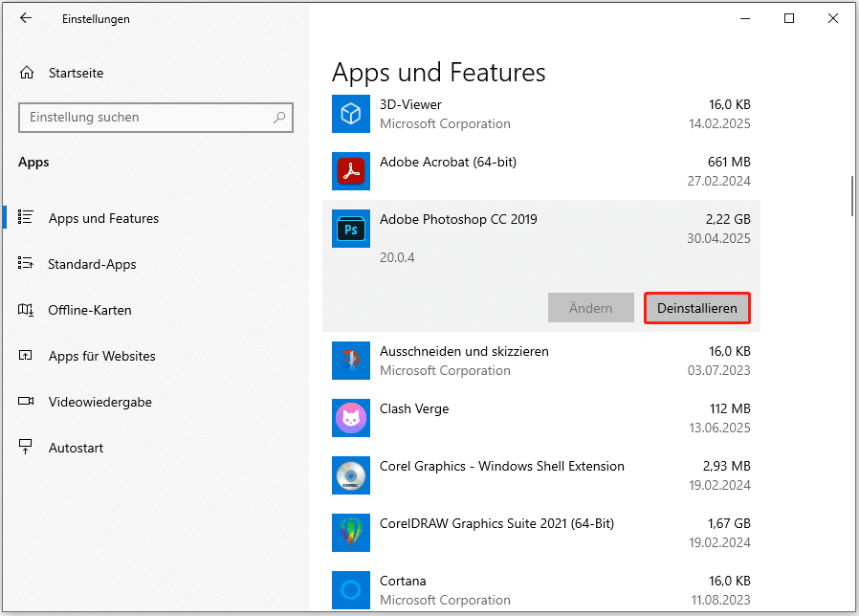The height and width of the screenshot is (616, 859).
Task: Click the greyed Ändern button
Action: point(590,308)
